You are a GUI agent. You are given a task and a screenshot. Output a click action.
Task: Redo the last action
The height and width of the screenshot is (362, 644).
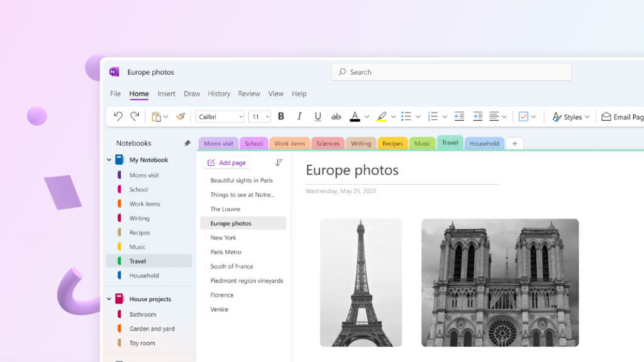tap(133, 117)
